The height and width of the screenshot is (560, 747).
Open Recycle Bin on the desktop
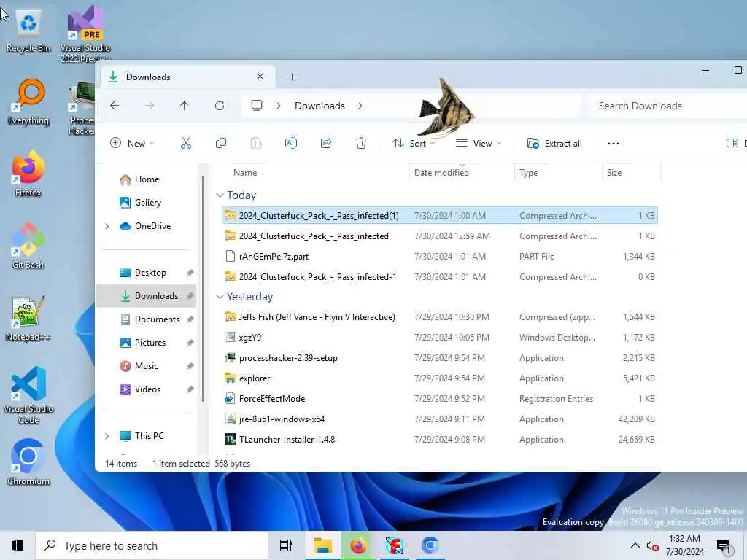pos(28,31)
